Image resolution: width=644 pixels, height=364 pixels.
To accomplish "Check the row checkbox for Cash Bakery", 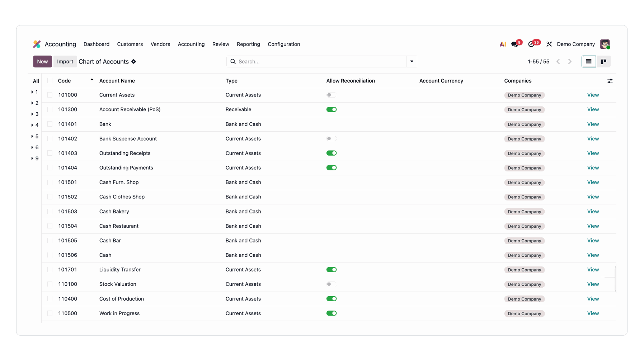I will click(50, 211).
